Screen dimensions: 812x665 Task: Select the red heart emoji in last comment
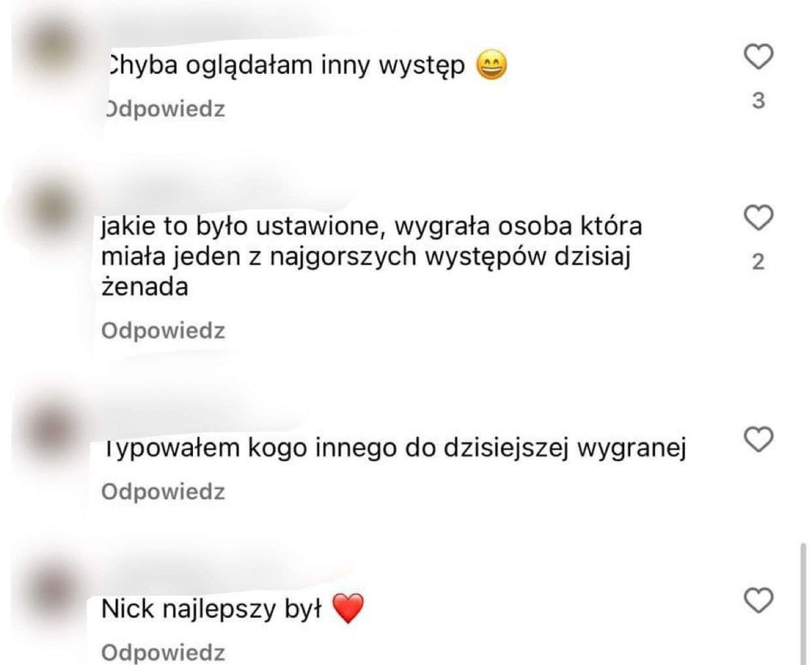348,609
